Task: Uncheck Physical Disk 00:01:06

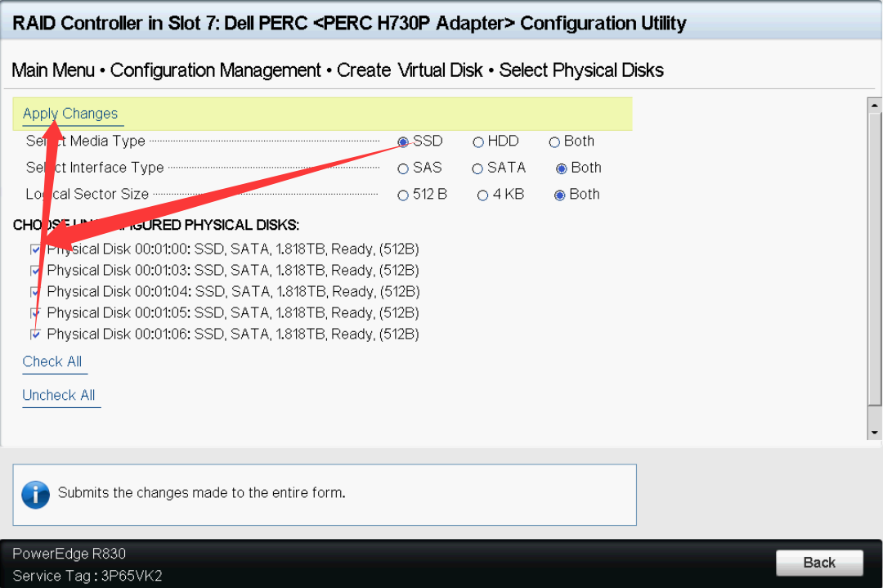Action: point(35,334)
